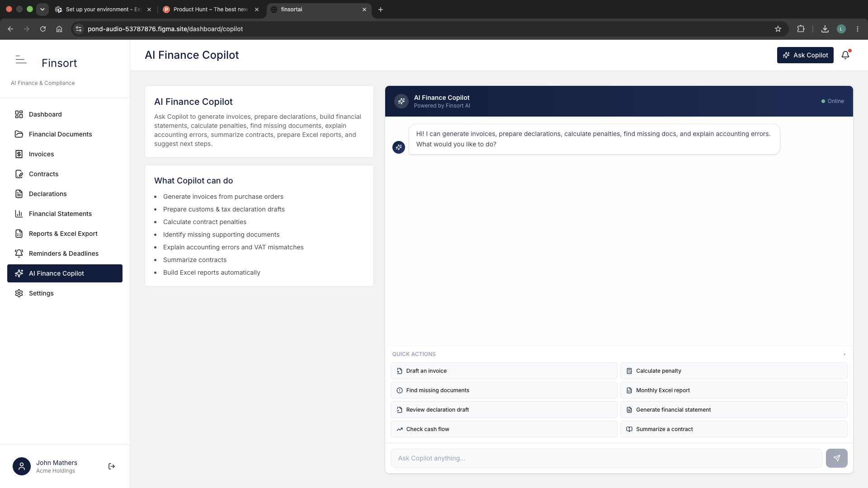The height and width of the screenshot is (488, 868).
Task: Click the Chrome profile avatar
Action: 841,29
